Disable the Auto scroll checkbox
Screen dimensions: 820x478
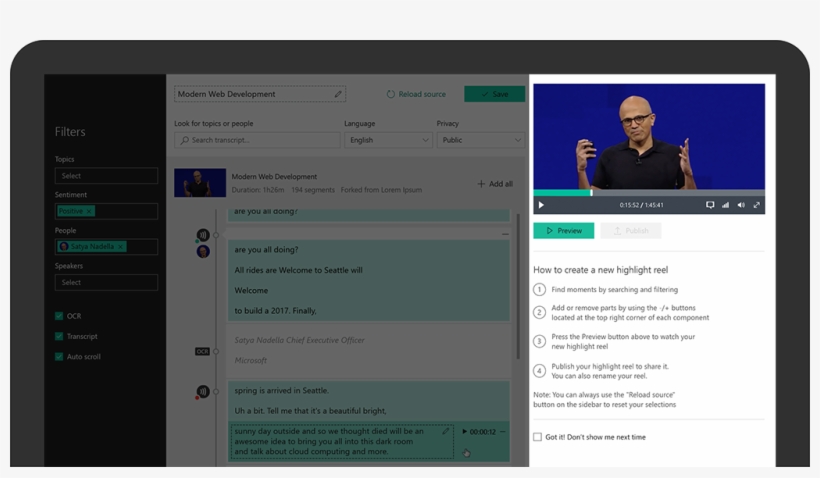coord(59,356)
